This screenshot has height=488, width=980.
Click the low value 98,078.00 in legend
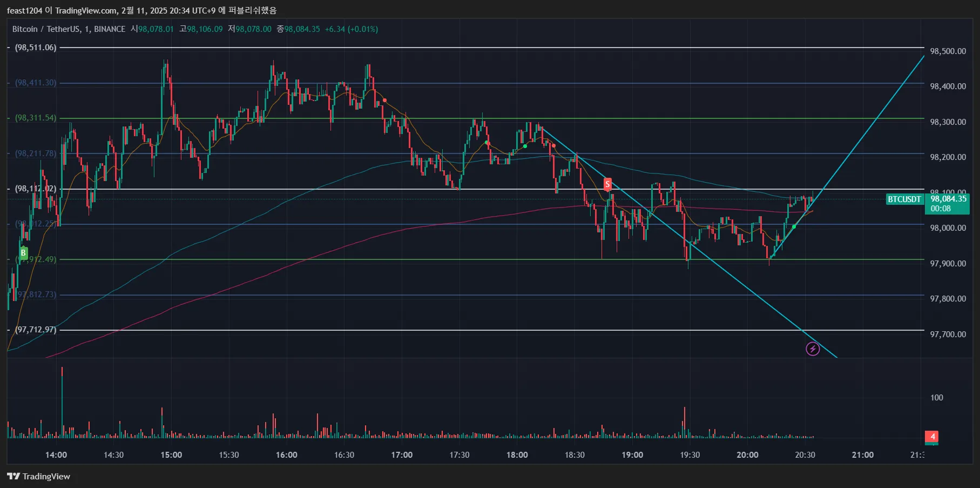[x=253, y=29]
